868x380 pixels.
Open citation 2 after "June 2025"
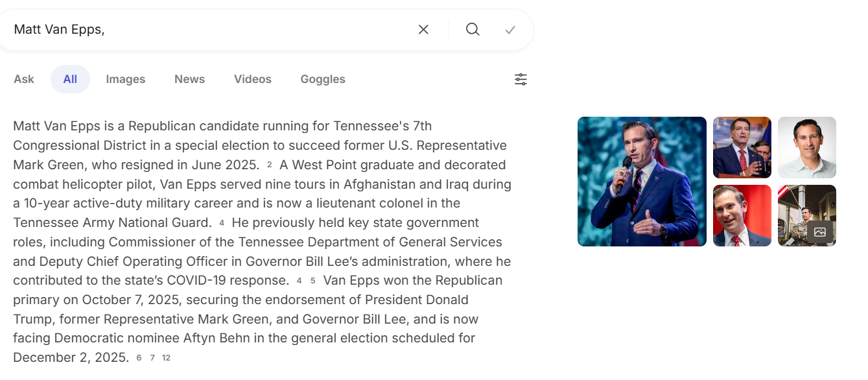[x=269, y=165]
